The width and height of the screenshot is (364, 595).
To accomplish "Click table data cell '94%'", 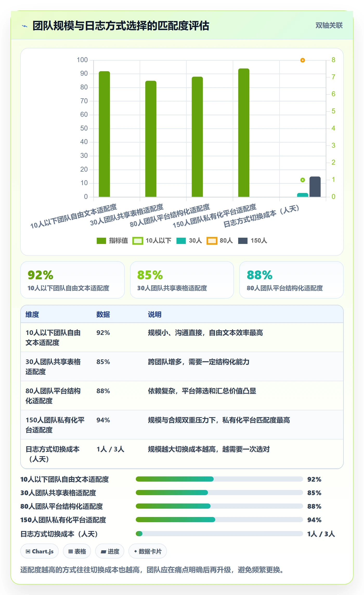I will [x=103, y=420].
